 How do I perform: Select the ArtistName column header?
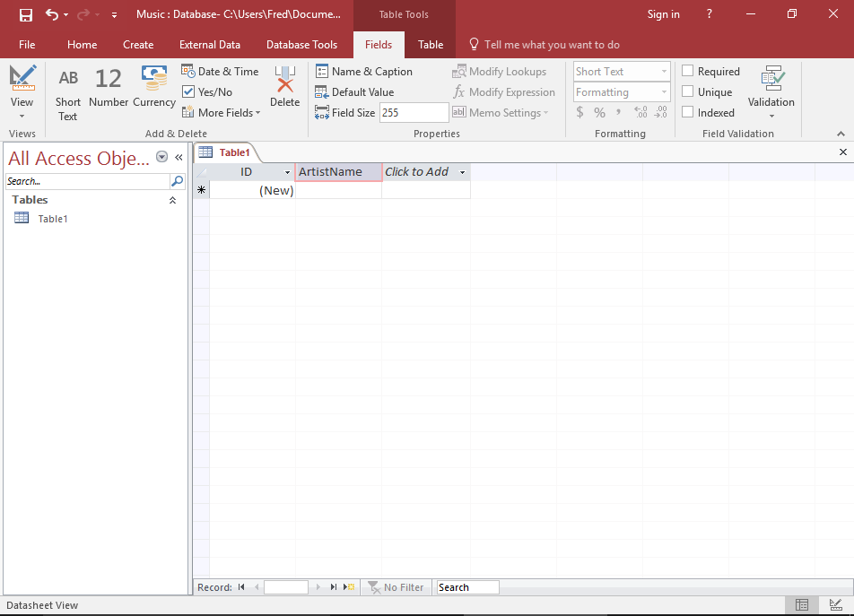click(x=338, y=172)
